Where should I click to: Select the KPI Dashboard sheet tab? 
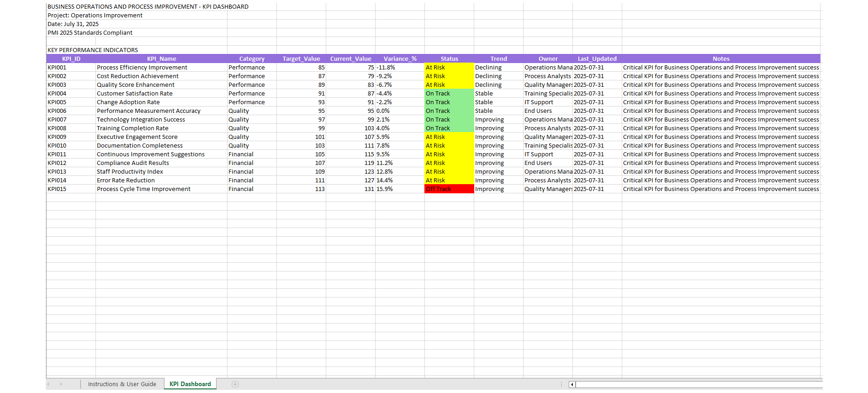click(190, 384)
